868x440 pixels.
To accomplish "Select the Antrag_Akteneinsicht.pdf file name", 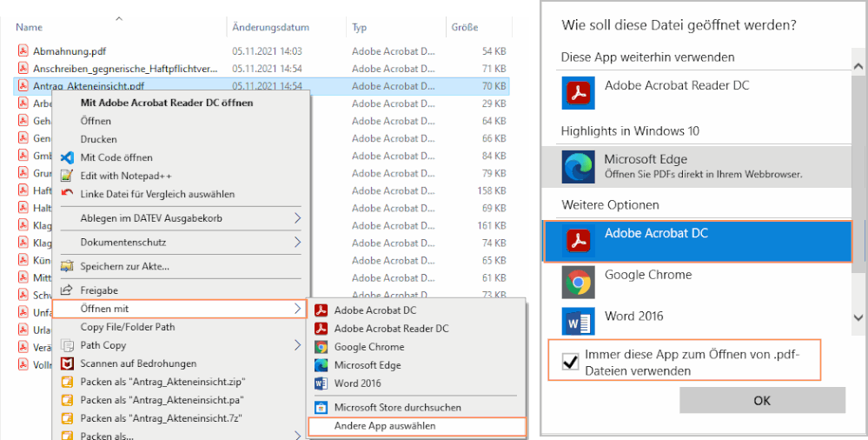I will point(89,86).
